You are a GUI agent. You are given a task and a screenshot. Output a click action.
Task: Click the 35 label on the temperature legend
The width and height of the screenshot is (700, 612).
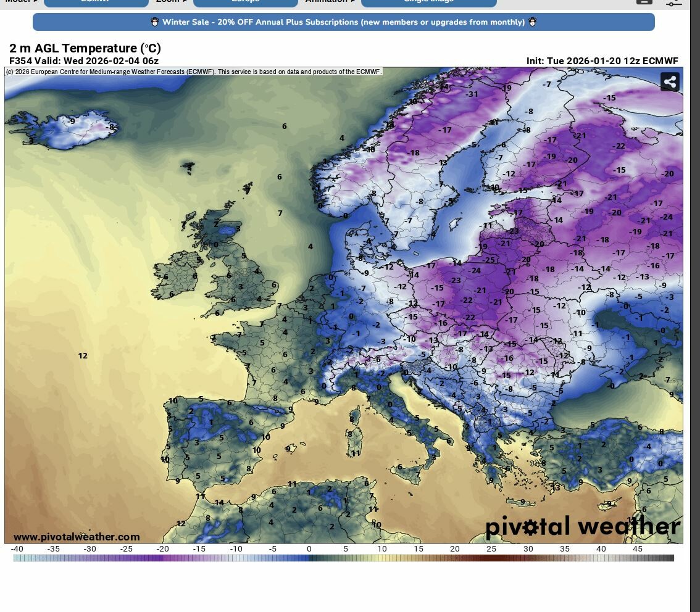(x=565, y=549)
